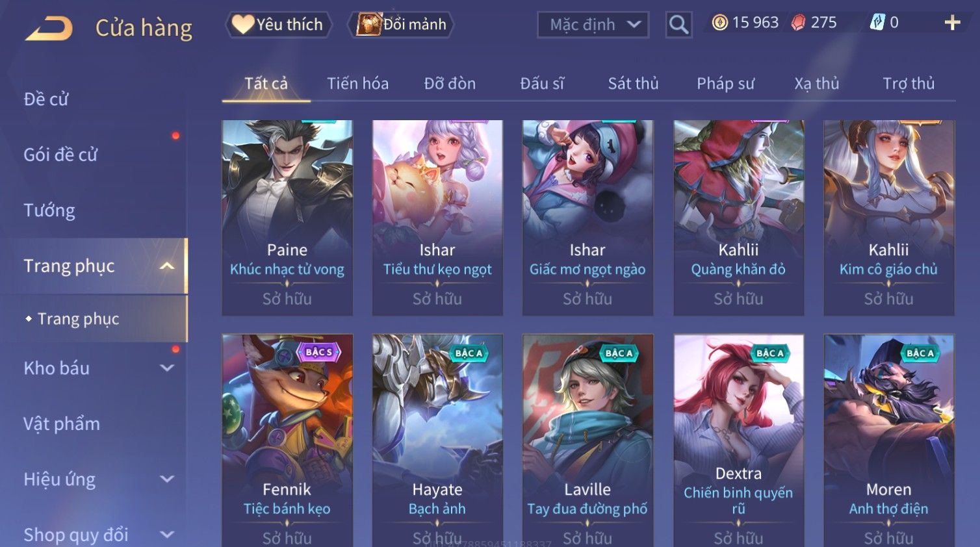This screenshot has height=547, width=980.
Task: Open the search magnifier icon
Action: click(678, 25)
